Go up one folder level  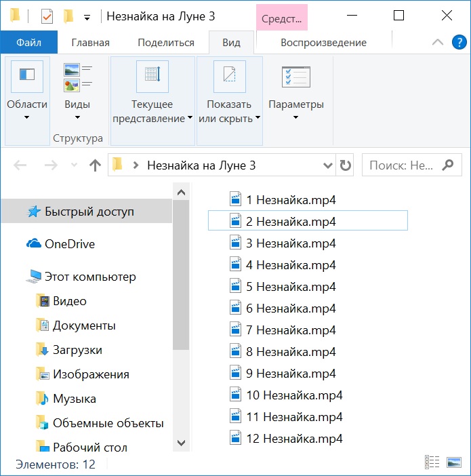point(96,165)
